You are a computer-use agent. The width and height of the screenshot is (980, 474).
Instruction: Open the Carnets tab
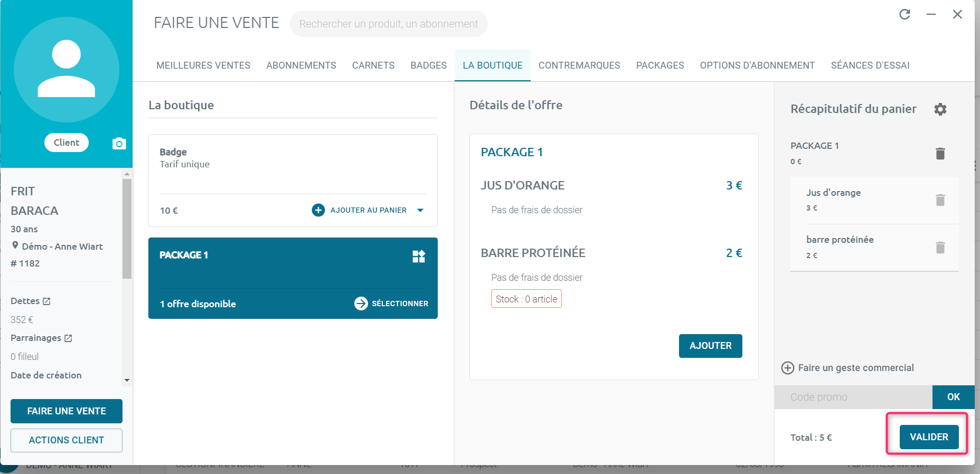tap(373, 65)
